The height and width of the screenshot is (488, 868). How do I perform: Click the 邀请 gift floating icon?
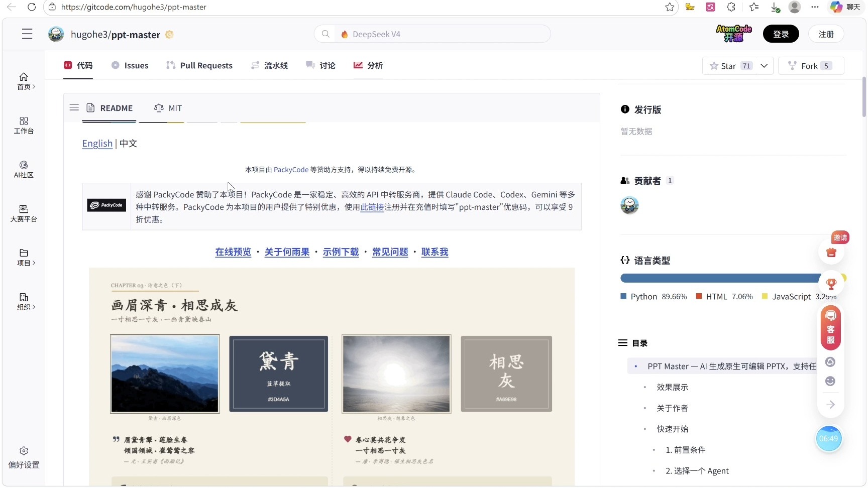[x=831, y=252]
